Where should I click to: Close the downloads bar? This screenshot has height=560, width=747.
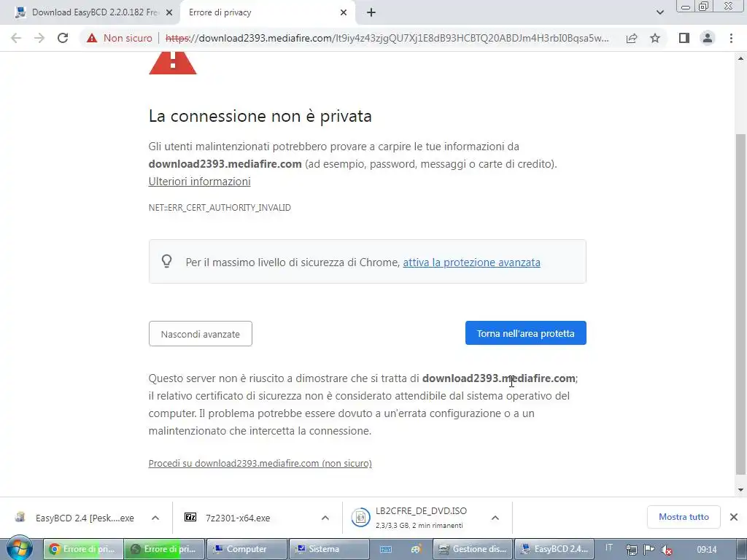coord(734,517)
